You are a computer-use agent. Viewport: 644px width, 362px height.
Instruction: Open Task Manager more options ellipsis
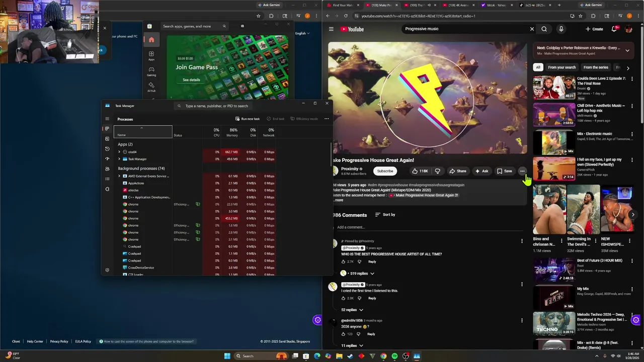[x=327, y=119]
